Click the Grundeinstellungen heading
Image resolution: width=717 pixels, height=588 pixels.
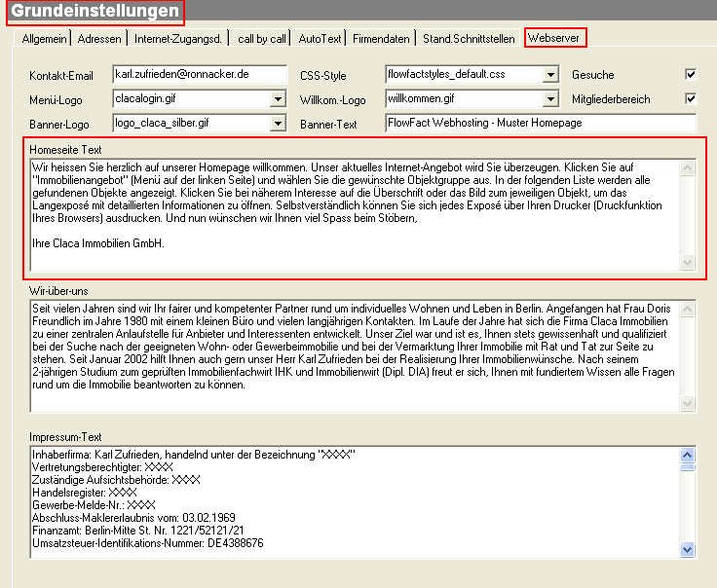pyautogui.click(x=95, y=11)
